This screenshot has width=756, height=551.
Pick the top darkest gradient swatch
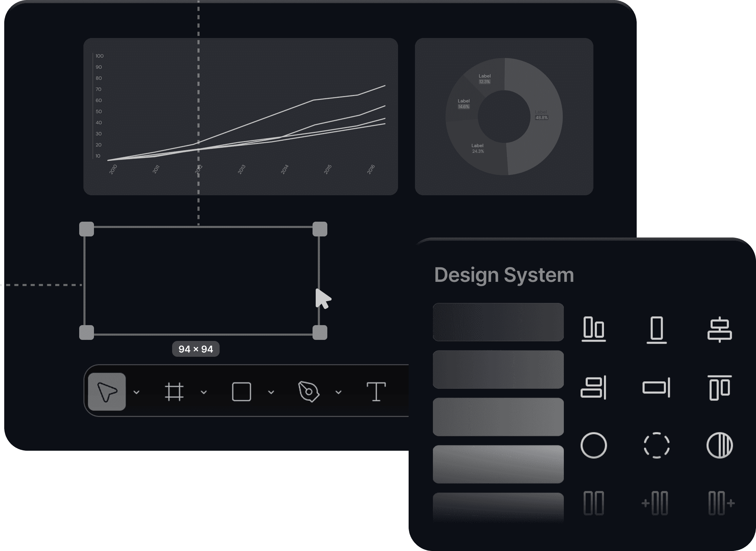coord(498,322)
